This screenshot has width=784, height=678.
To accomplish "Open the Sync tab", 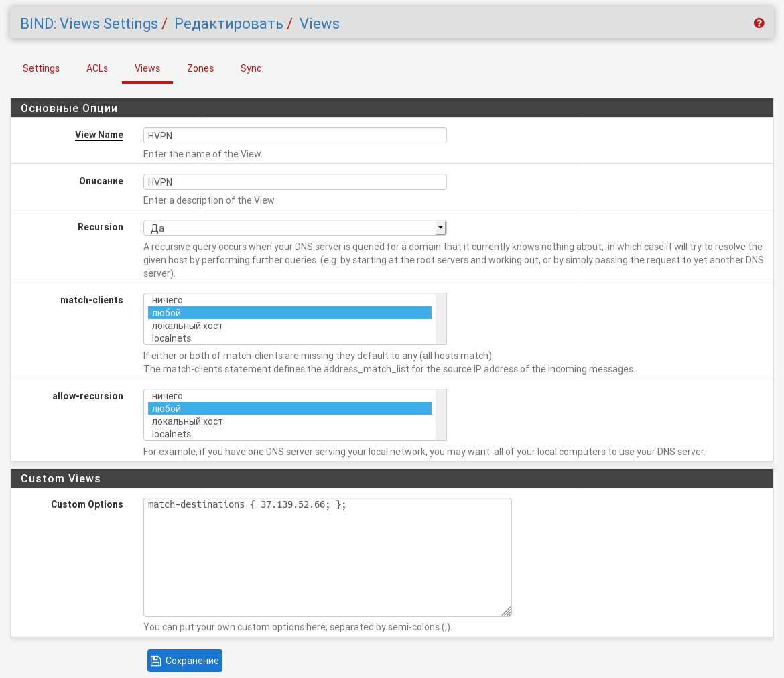I will pos(251,68).
